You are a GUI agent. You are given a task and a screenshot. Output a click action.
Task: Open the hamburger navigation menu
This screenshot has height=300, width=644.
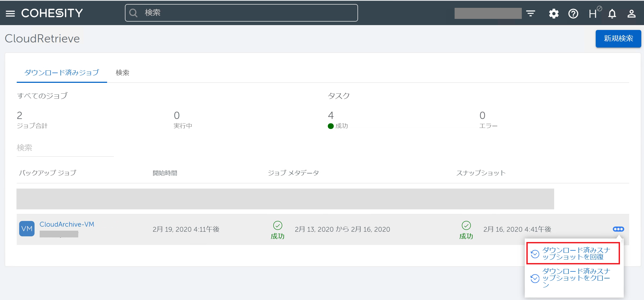10,13
